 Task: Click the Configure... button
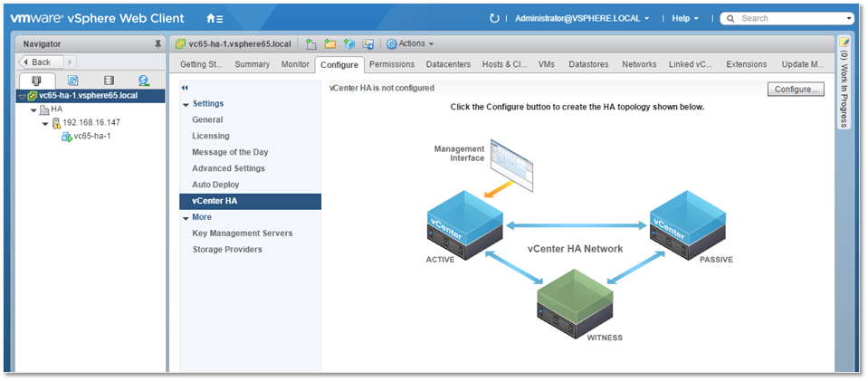(x=796, y=90)
